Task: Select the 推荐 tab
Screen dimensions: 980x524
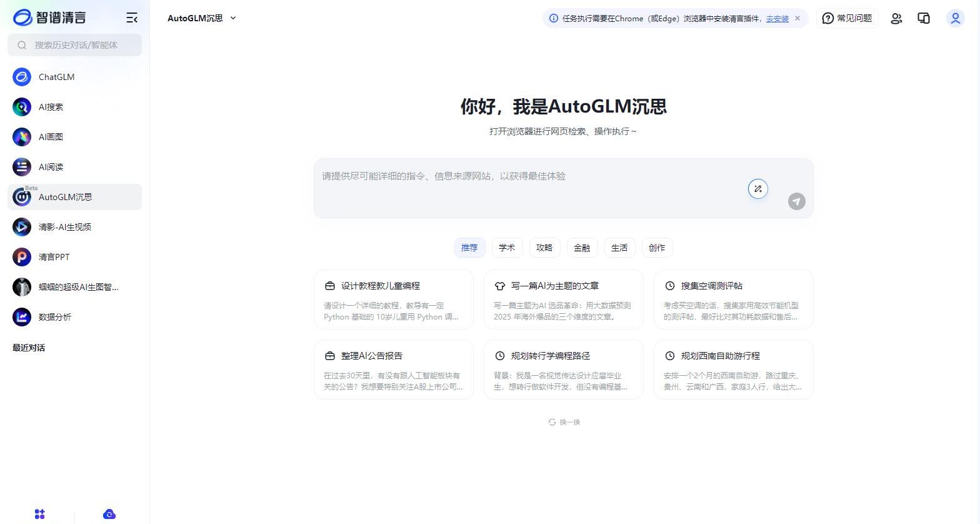Action: point(469,248)
